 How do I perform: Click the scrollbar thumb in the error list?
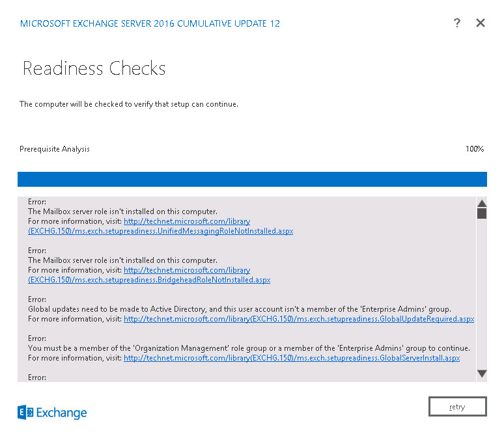click(x=482, y=213)
